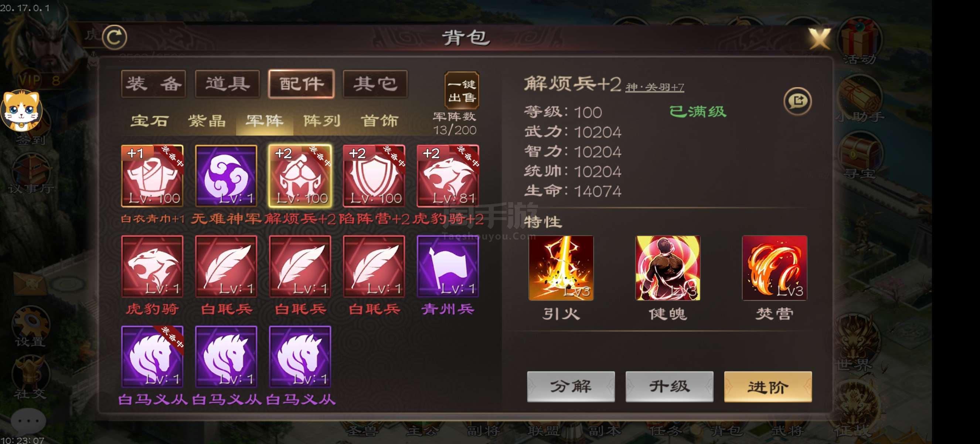Select the purple 无难神军 formation icon

(x=226, y=176)
